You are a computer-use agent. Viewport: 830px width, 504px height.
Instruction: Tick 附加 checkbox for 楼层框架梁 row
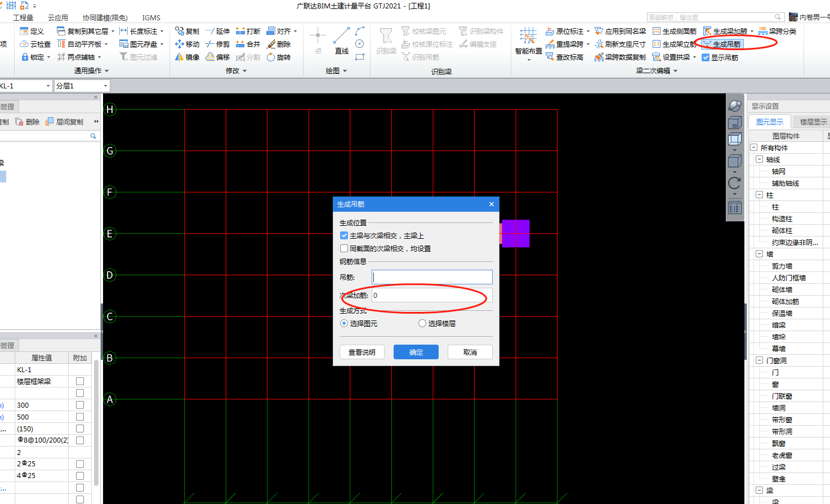pyautogui.click(x=80, y=381)
